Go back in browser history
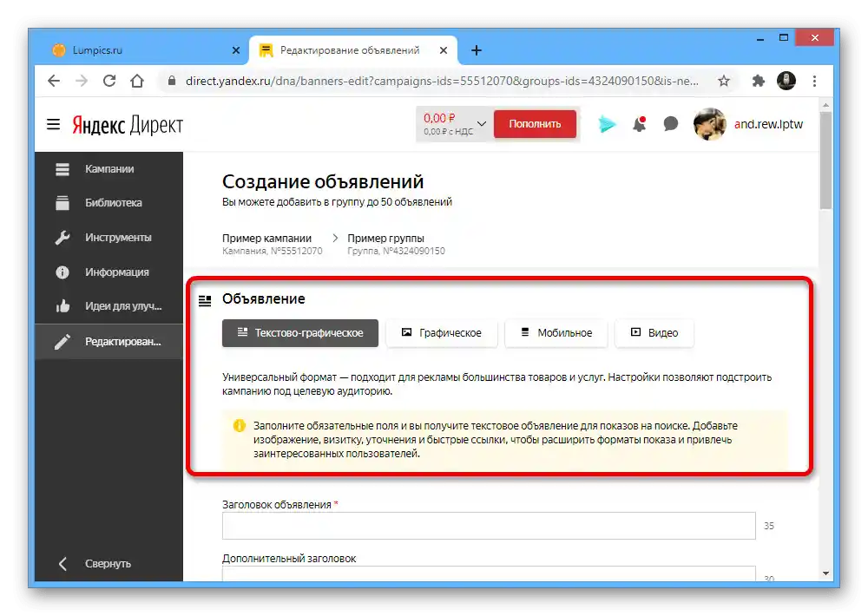 pos(54,82)
